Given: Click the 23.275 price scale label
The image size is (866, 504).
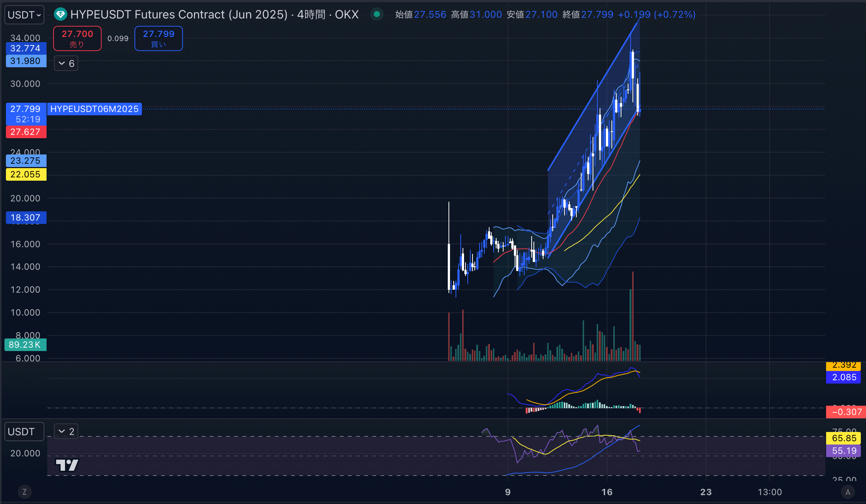Looking at the screenshot, I should coord(25,161).
